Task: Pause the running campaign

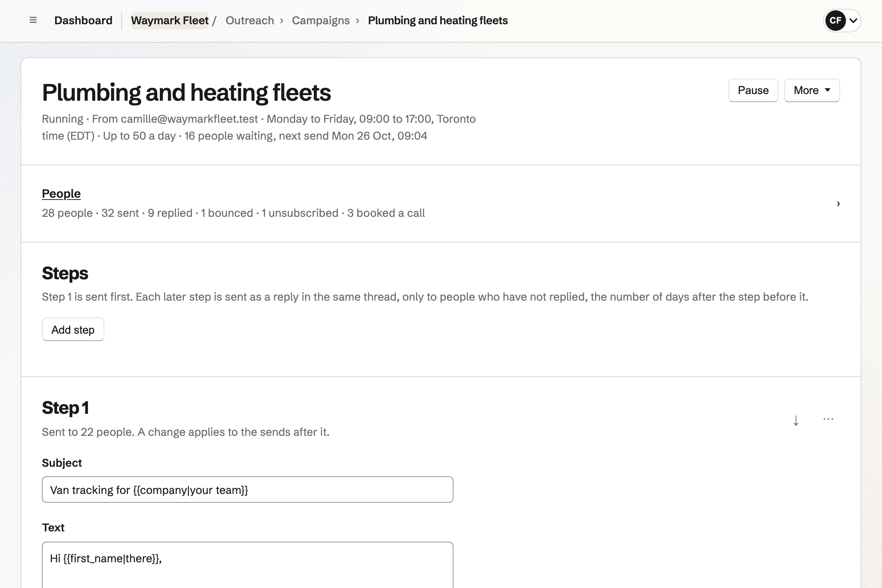Action: click(753, 90)
